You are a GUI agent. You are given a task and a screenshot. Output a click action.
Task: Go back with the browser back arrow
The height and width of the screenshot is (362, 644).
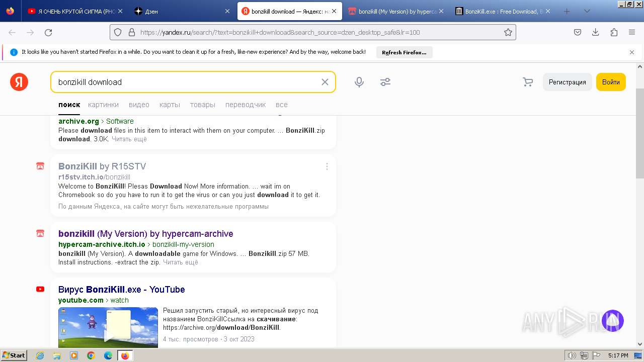12,32
